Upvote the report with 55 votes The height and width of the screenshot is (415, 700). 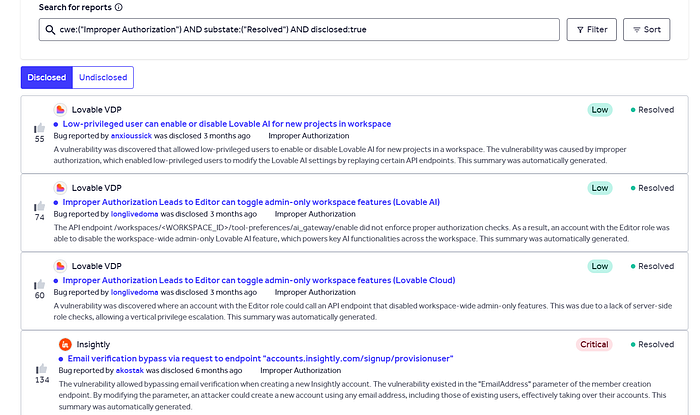(40, 128)
